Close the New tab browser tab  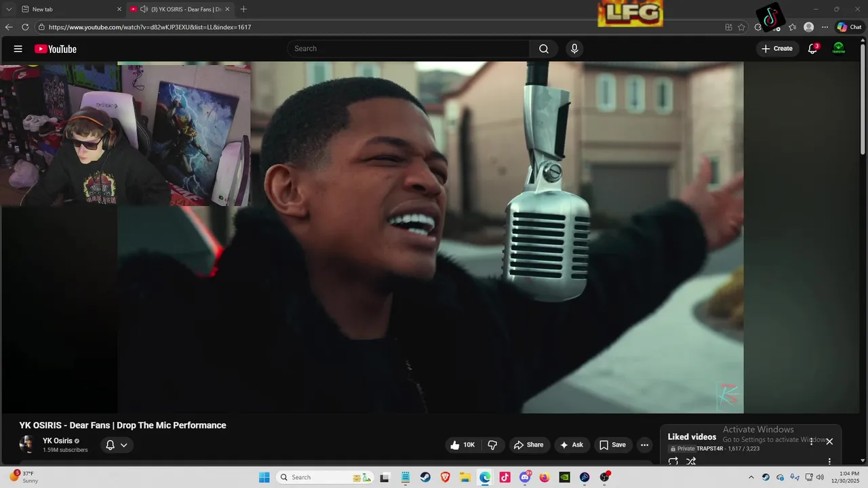tap(119, 9)
